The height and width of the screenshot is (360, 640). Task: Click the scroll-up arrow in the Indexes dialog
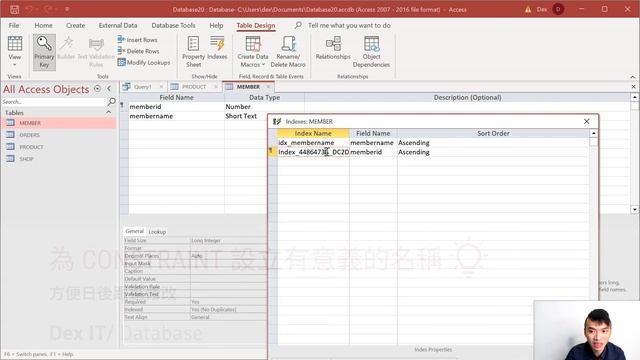click(593, 133)
